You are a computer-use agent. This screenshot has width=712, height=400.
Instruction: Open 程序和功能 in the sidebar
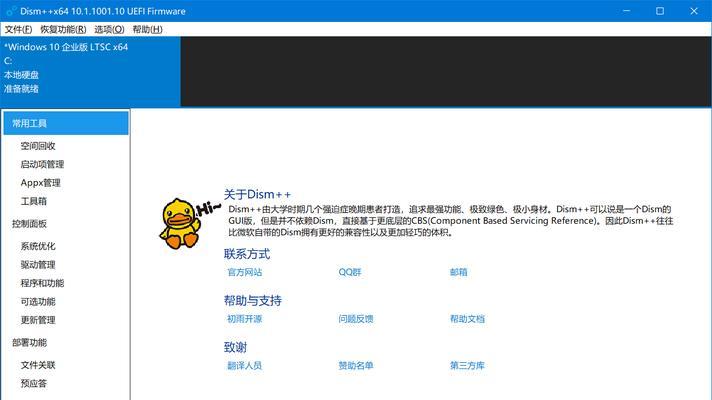[x=42, y=283]
